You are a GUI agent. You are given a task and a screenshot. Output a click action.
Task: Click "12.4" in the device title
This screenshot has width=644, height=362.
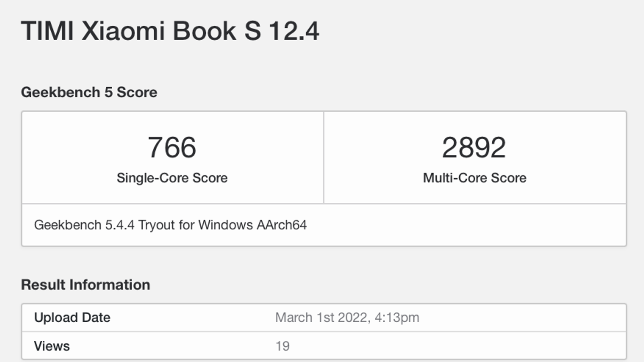[294, 31]
